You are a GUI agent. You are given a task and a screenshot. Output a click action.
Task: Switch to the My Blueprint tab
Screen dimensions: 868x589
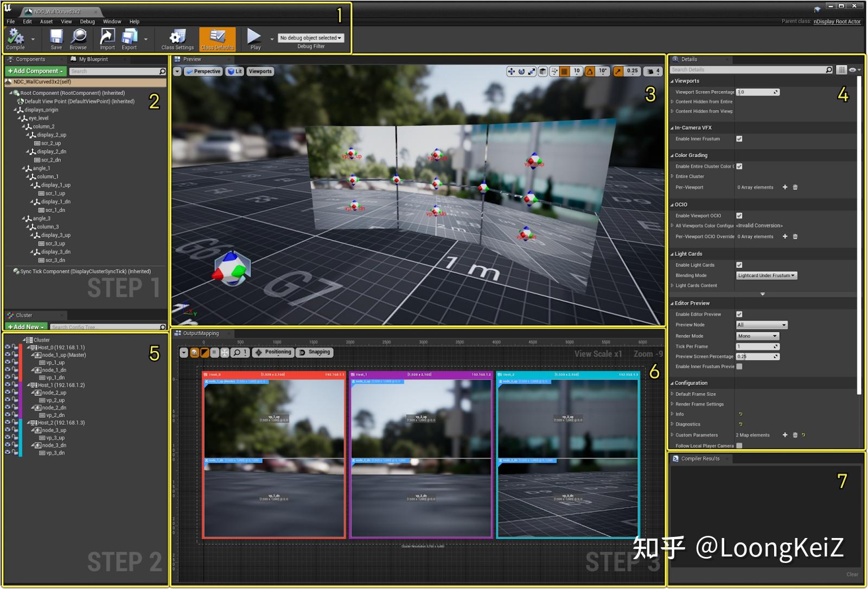[91, 59]
